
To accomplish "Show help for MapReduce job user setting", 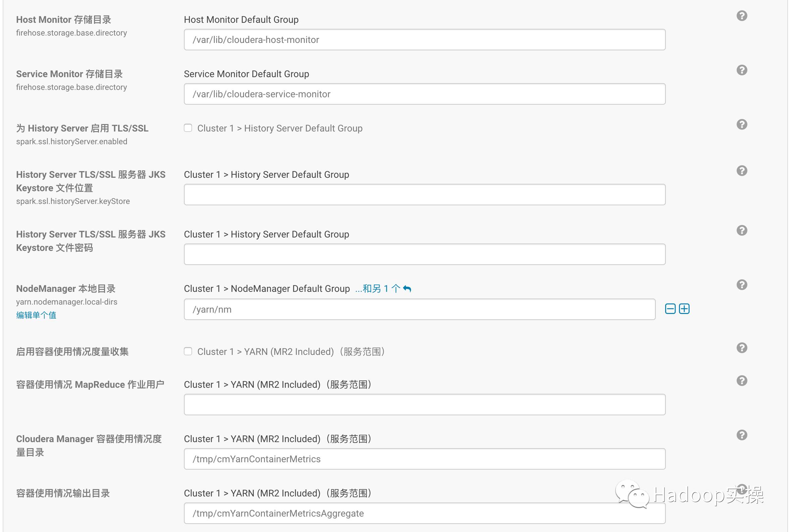I will (x=742, y=381).
